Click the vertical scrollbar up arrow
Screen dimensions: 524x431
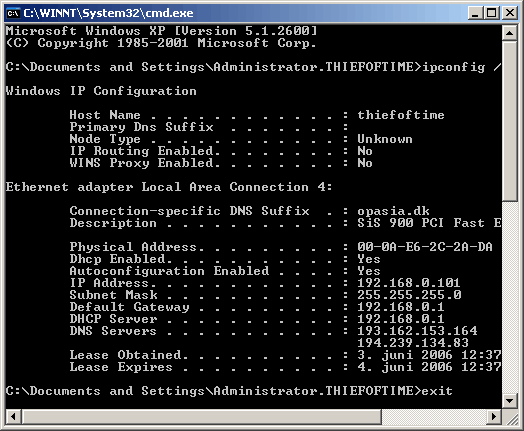509,33
